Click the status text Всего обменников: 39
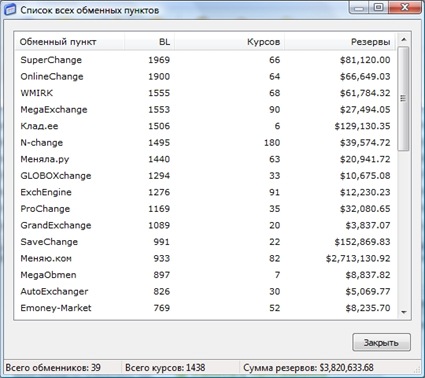 53,368
